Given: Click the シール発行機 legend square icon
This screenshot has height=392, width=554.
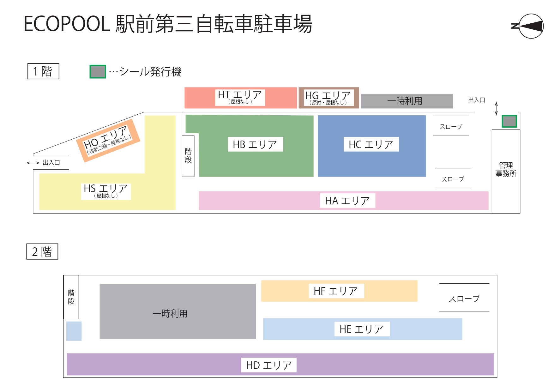Looking at the screenshot, I should pos(98,72).
